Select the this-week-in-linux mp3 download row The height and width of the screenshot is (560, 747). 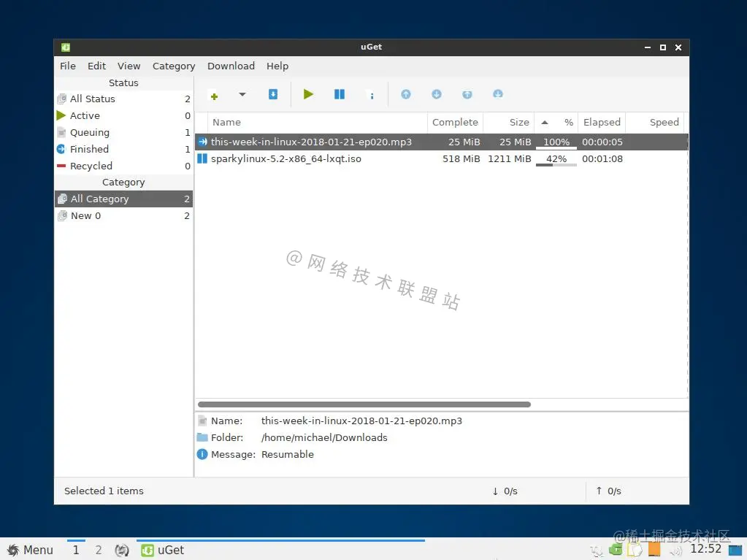coord(442,142)
